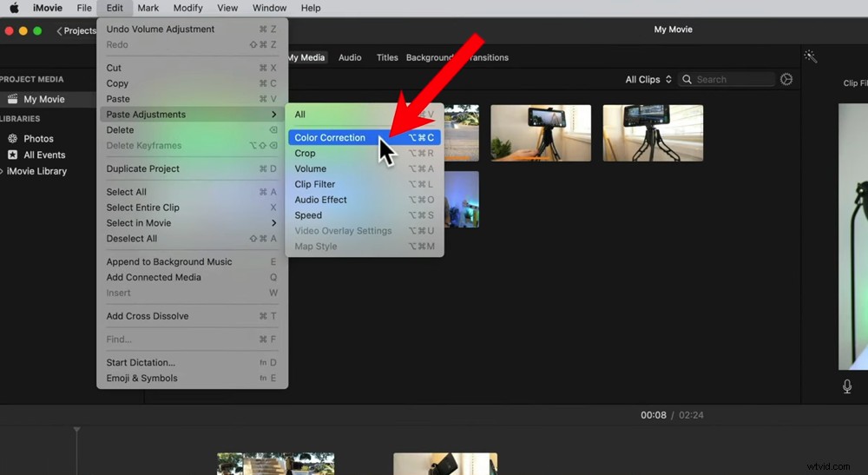Viewport: 868px width, 475px height.
Task: Choose Deselect All
Action: tap(192, 238)
